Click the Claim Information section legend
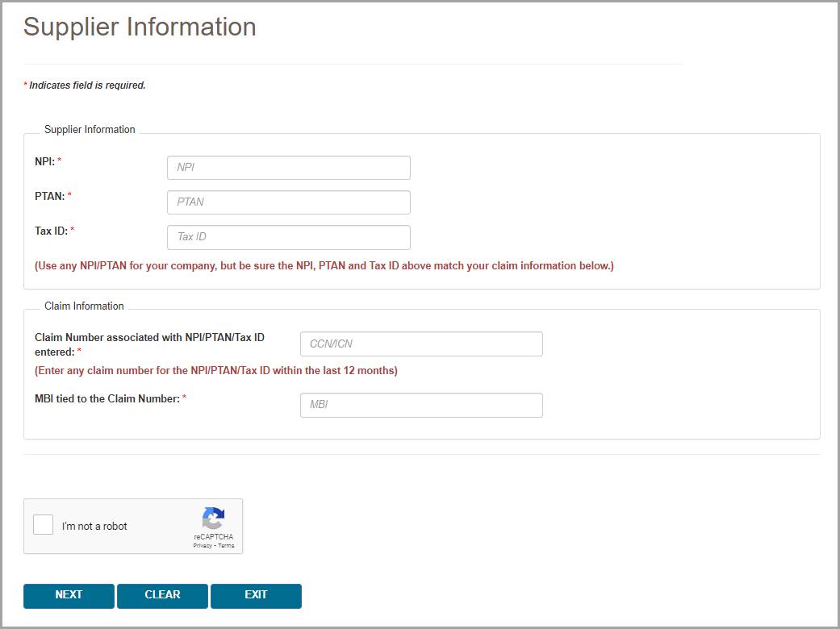Screen dimensions: 840x629 pos(84,306)
